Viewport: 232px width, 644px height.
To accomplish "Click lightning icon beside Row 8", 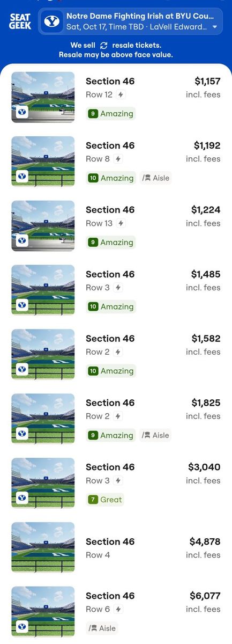I will (x=117, y=159).
